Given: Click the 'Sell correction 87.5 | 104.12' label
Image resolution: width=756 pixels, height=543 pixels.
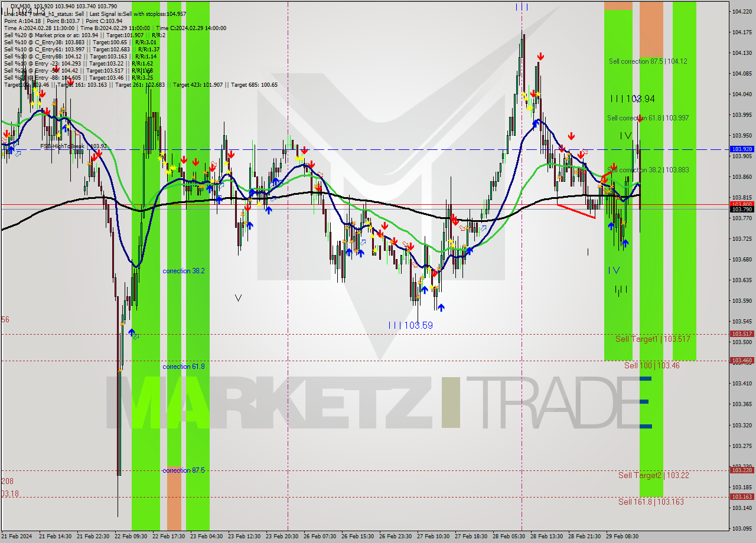Looking at the screenshot, I should click(648, 61).
